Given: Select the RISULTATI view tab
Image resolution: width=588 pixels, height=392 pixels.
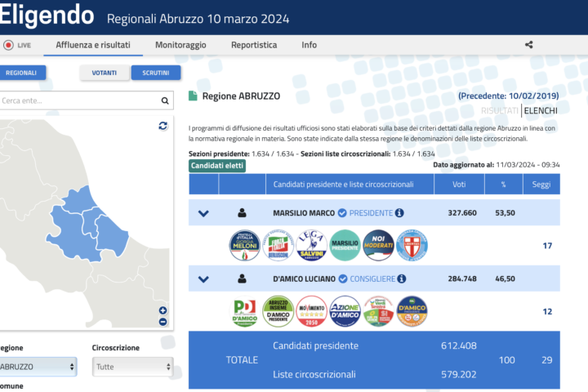Looking at the screenshot, I should pyautogui.click(x=500, y=111).
